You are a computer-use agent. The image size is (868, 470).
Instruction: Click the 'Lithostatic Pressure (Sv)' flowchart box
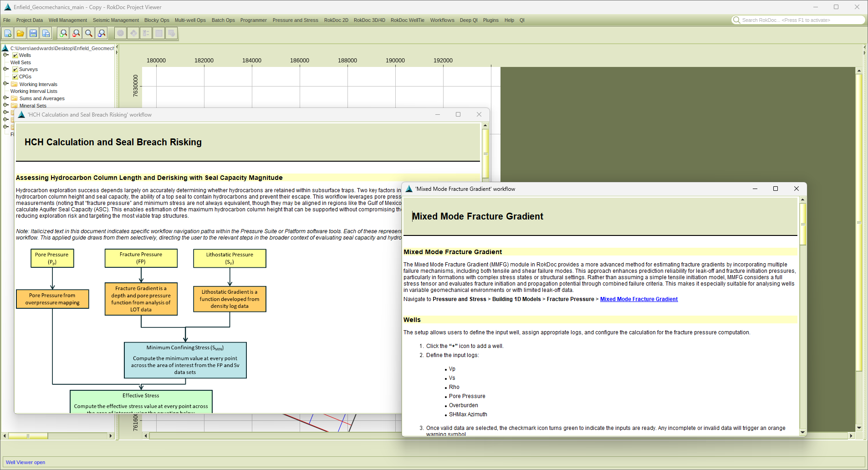[230, 258]
